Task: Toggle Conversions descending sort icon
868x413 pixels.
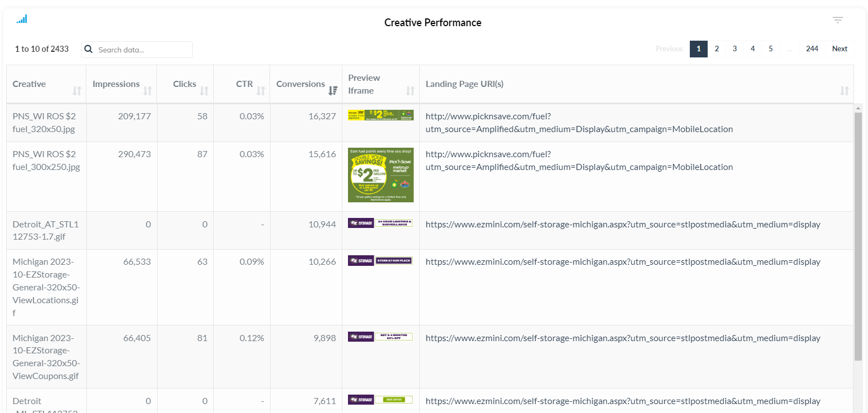Action: click(333, 90)
